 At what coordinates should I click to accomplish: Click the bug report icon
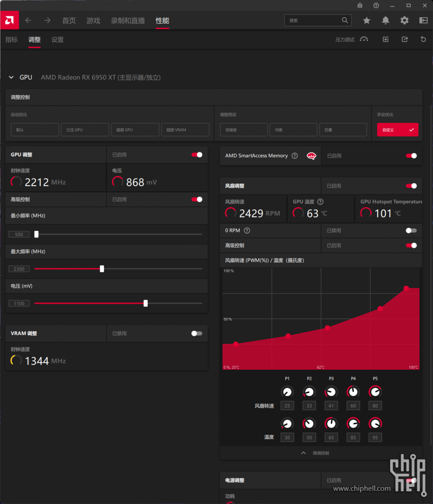tap(360, 5)
